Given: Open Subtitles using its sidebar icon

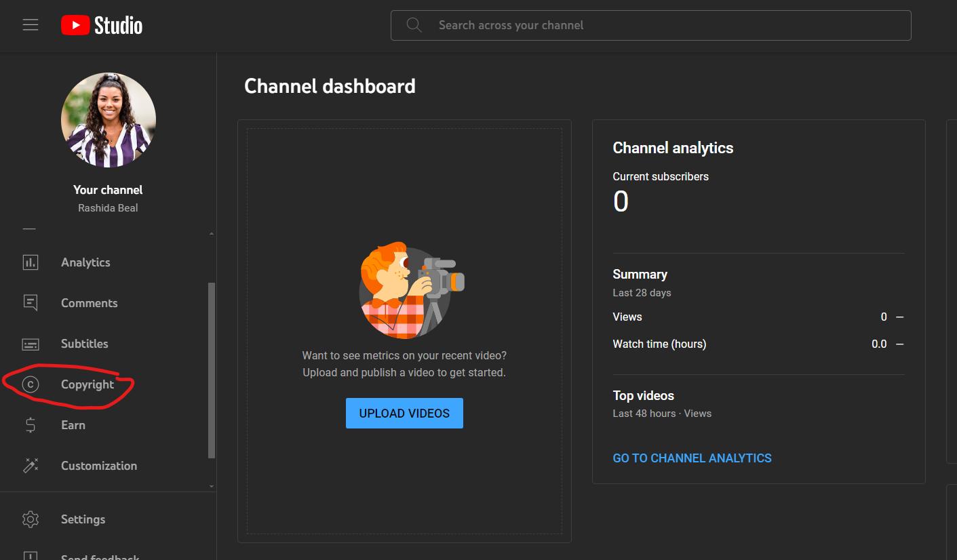Looking at the screenshot, I should pos(31,344).
